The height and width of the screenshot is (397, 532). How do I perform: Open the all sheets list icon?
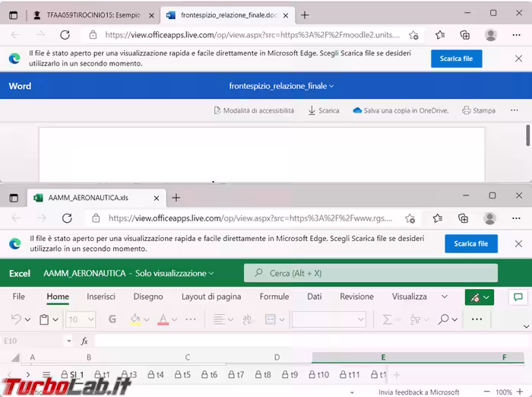pos(46,375)
